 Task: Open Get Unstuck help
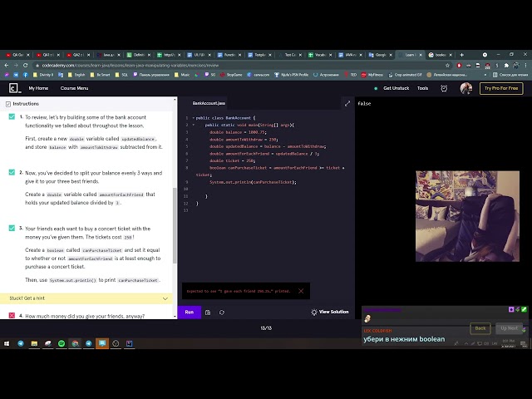point(396,88)
